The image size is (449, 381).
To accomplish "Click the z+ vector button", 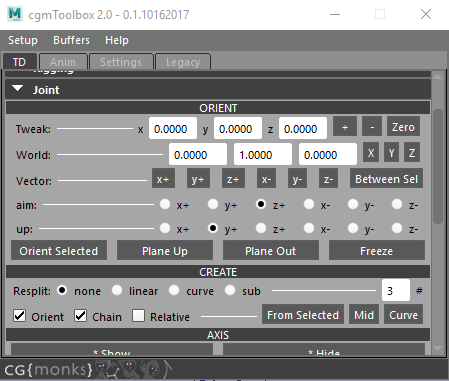I will [x=233, y=179].
